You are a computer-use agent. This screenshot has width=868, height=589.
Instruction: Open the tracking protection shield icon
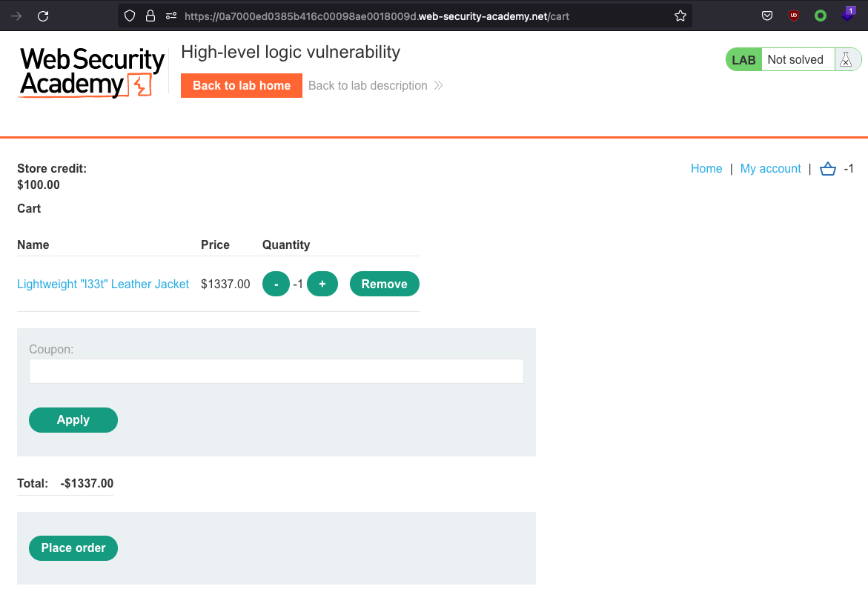coord(130,16)
